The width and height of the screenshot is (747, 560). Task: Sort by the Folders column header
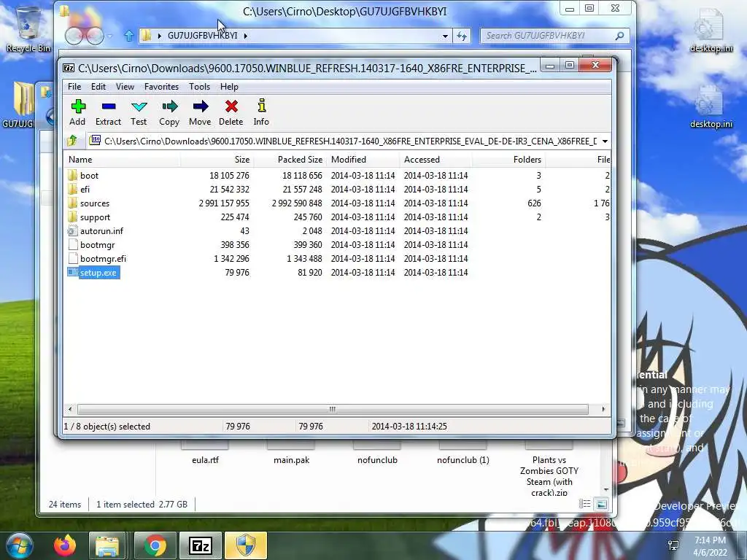click(x=508, y=160)
